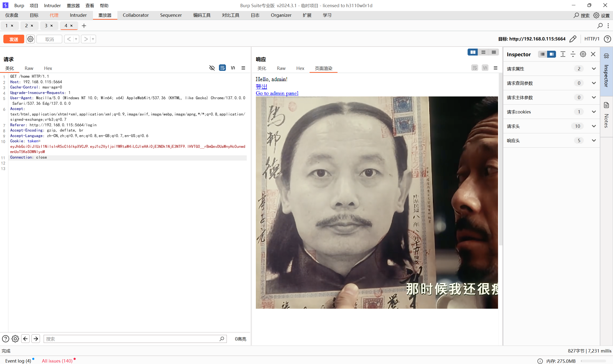613x364 pixels.
Task: Go to next request in history
Action: click(x=86, y=39)
